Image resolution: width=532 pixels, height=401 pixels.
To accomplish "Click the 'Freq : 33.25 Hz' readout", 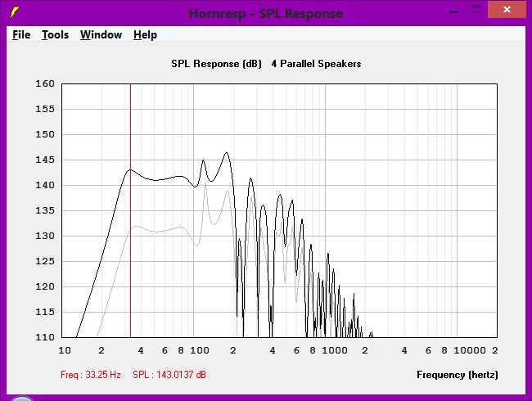I will pyautogui.click(x=91, y=375).
